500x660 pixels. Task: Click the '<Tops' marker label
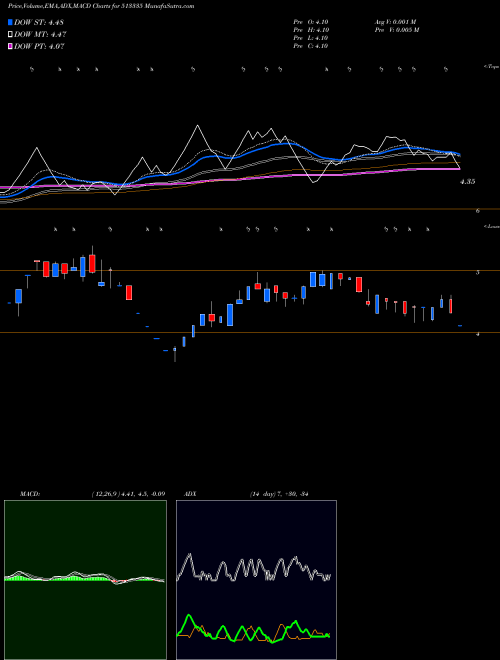tap(491, 67)
